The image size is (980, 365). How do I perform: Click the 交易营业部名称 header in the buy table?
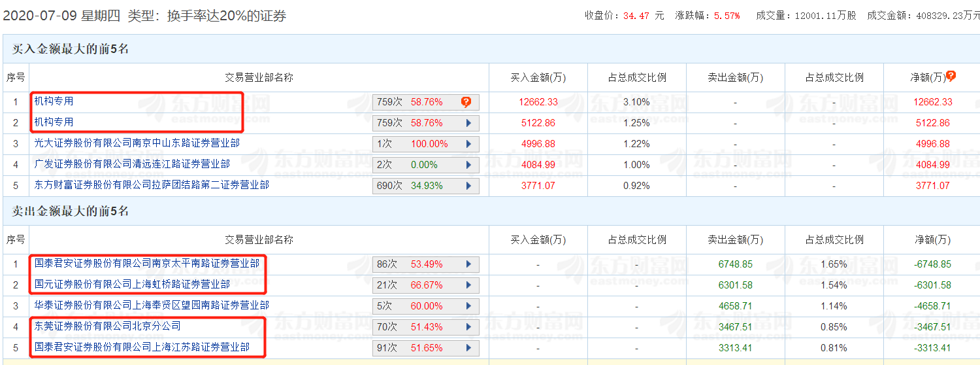click(259, 77)
